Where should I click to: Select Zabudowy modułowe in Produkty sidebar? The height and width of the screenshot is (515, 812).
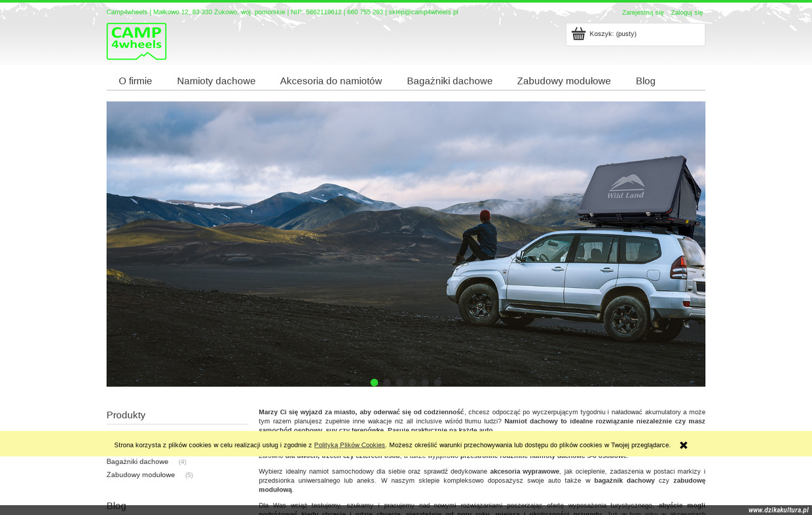(x=141, y=474)
